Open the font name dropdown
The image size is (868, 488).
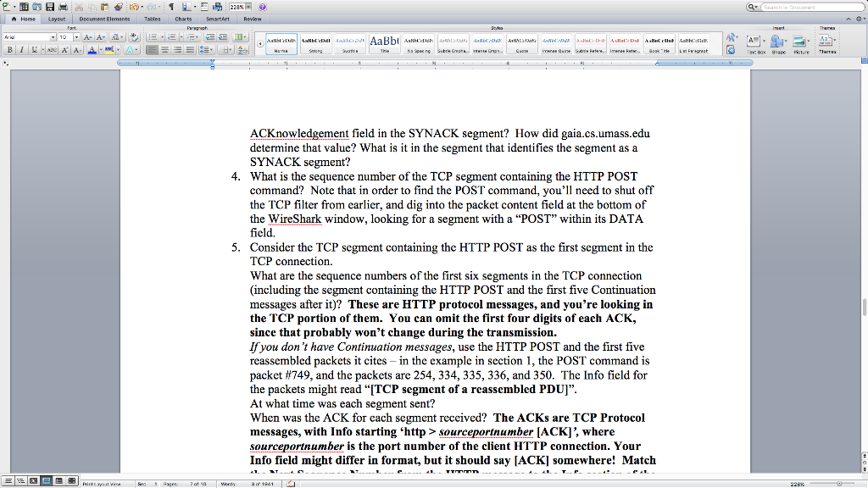53,37
